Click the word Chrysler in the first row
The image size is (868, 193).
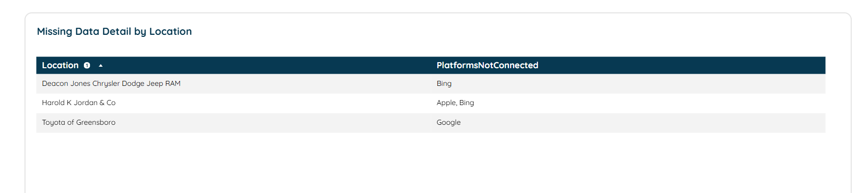coord(106,83)
